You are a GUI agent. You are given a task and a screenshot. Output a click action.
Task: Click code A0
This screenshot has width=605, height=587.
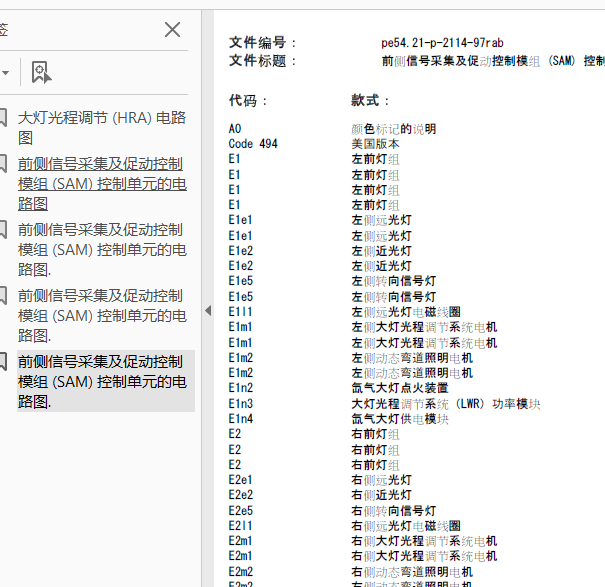click(235, 129)
